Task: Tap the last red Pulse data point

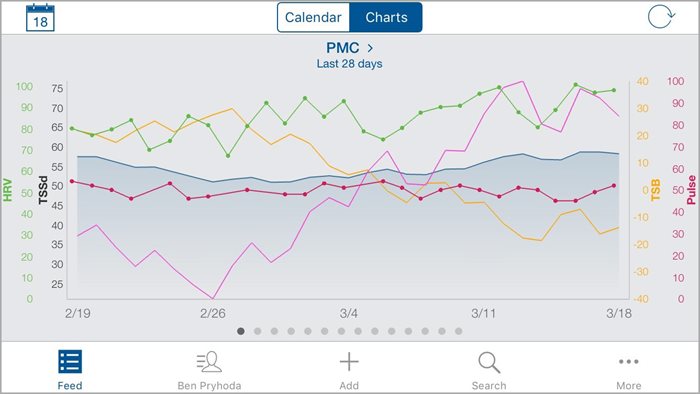Action: tap(614, 186)
